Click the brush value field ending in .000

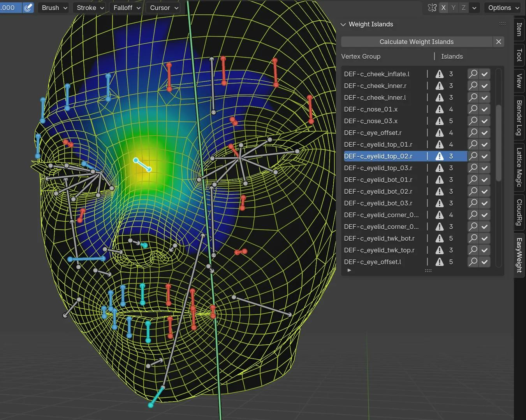coord(11,8)
